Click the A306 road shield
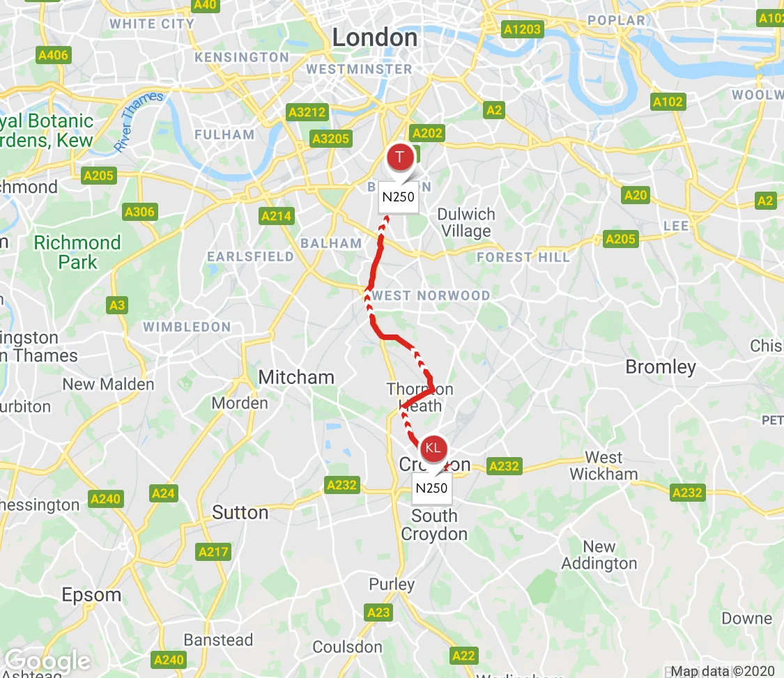Viewport: 784px width, 678px height. 140,212
